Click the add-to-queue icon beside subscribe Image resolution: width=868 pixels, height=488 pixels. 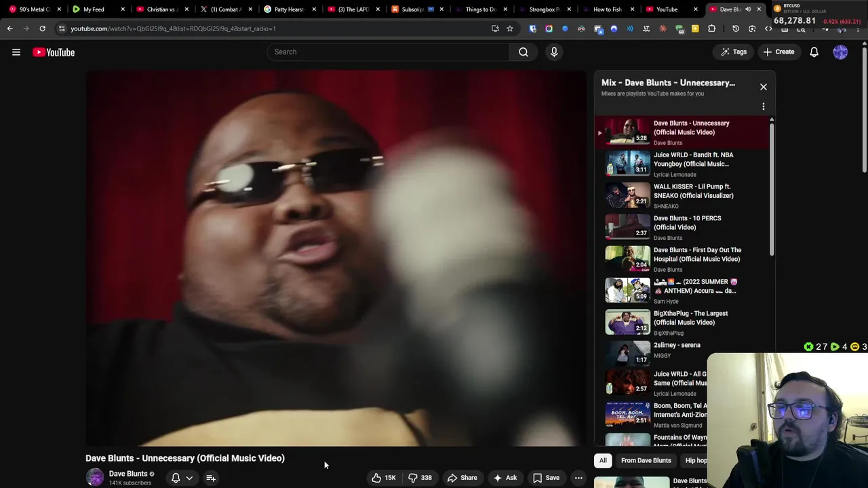coord(211,478)
